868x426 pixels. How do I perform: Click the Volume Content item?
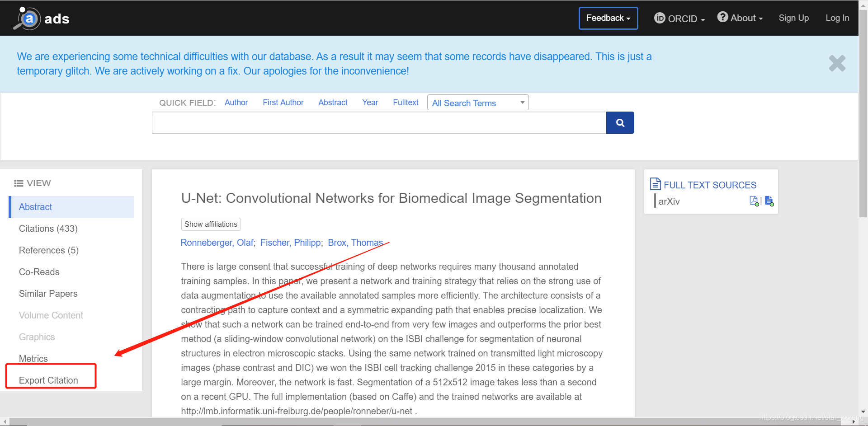[x=51, y=315]
